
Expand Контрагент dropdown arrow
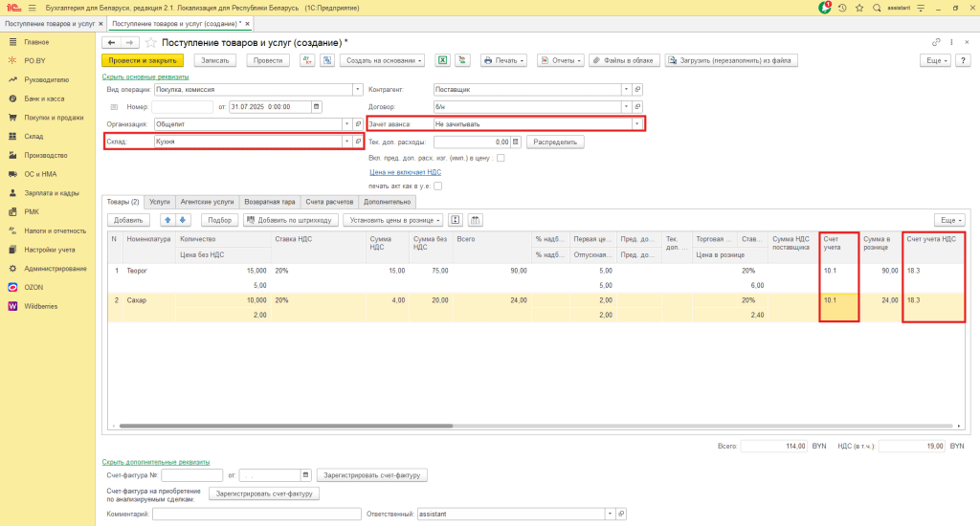pos(626,89)
